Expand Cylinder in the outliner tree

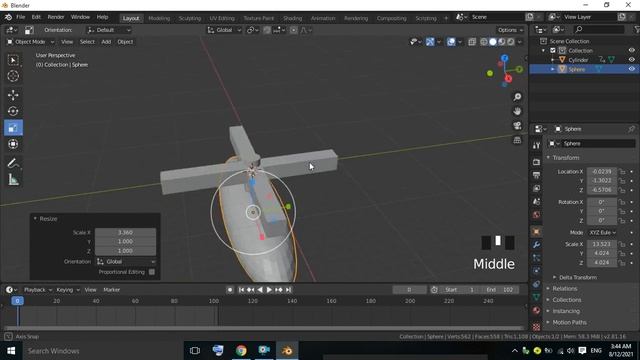pyautogui.click(x=553, y=60)
